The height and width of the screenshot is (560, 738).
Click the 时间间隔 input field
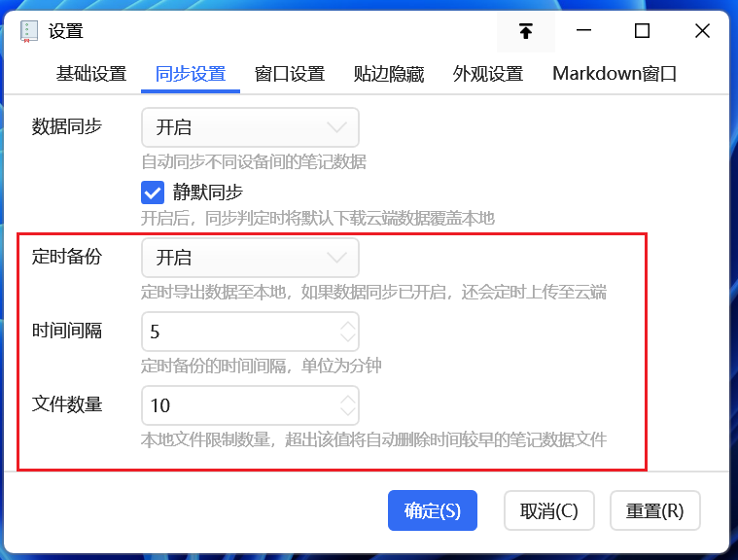tap(251, 332)
